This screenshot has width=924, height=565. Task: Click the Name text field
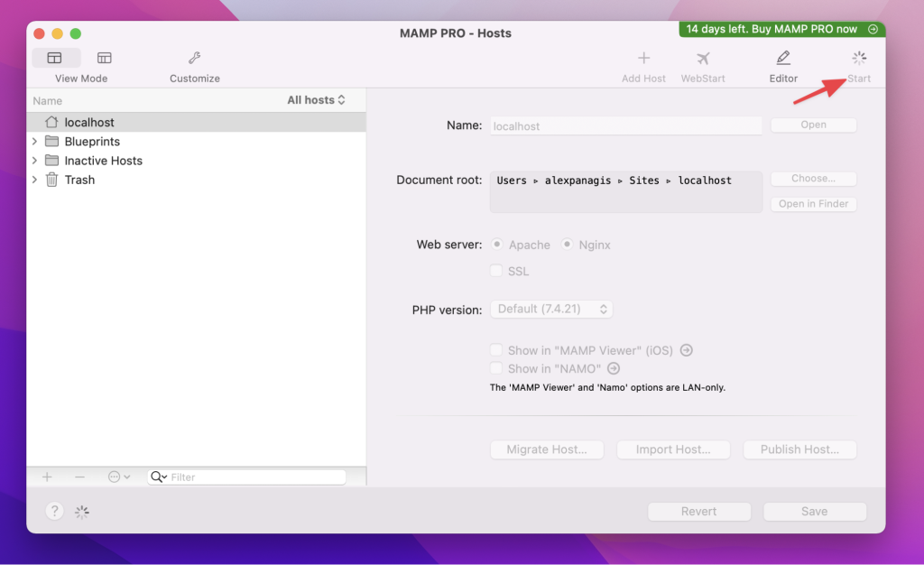pos(626,125)
